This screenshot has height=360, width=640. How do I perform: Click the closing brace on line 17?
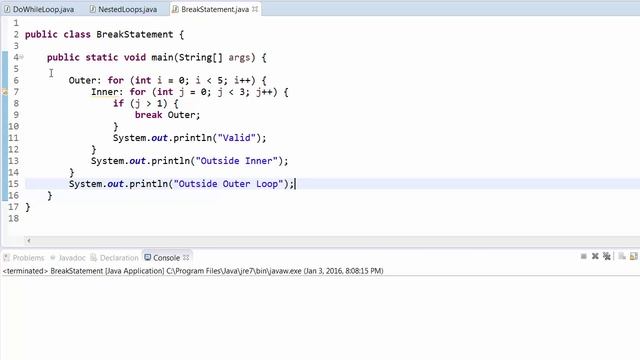pyautogui.click(x=28, y=207)
